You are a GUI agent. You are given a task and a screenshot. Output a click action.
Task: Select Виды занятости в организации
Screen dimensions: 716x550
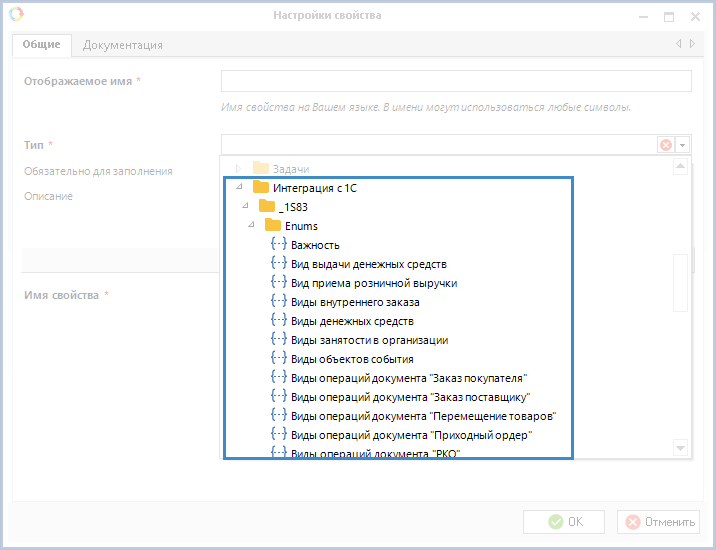(369, 340)
